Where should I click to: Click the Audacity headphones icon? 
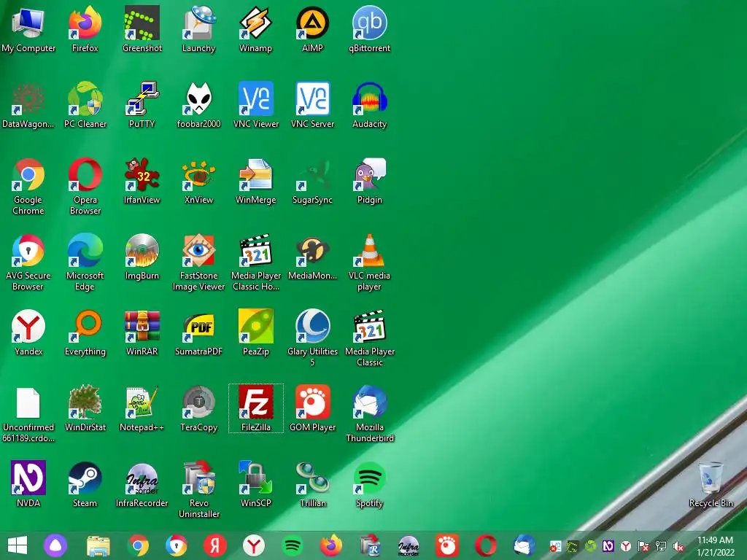[370, 105]
